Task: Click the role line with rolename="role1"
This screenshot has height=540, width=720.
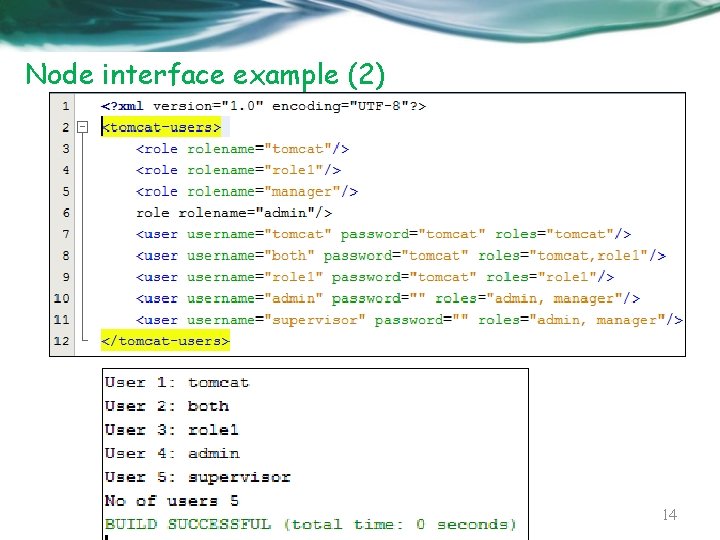Action: point(238,170)
